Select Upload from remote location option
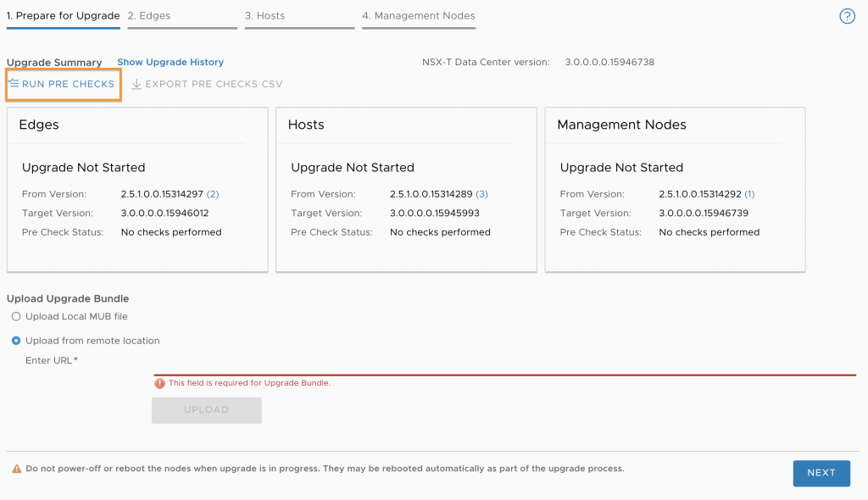868x500 pixels. (16, 341)
